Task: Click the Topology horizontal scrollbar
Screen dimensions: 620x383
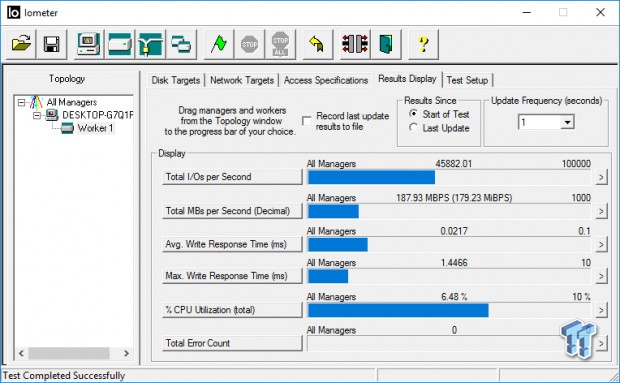Action: pyautogui.click(x=74, y=353)
